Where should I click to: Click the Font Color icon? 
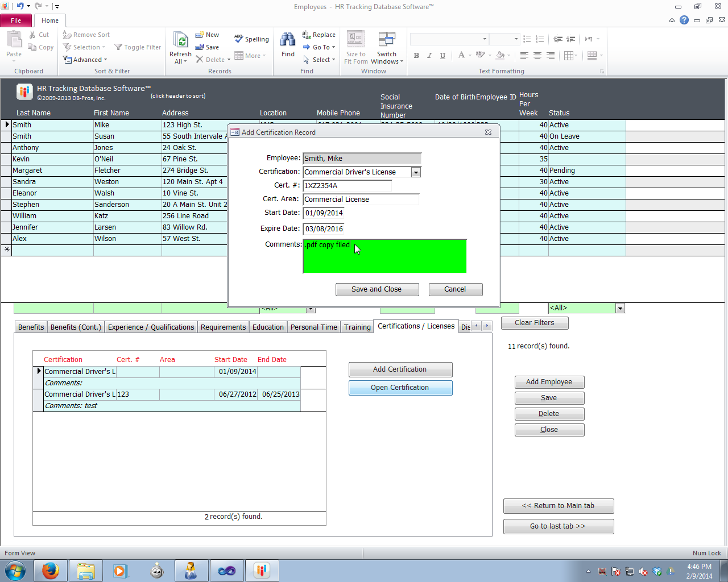(461, 55)
